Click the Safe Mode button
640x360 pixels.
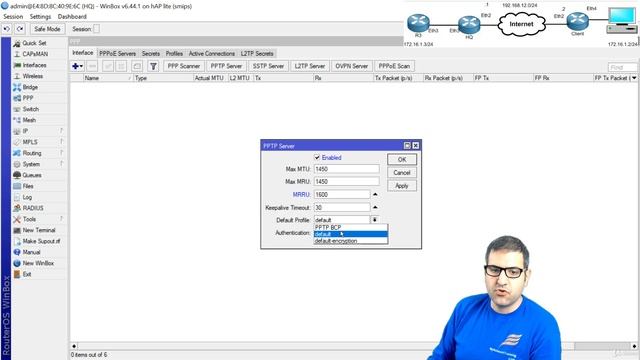coord(47,29)
